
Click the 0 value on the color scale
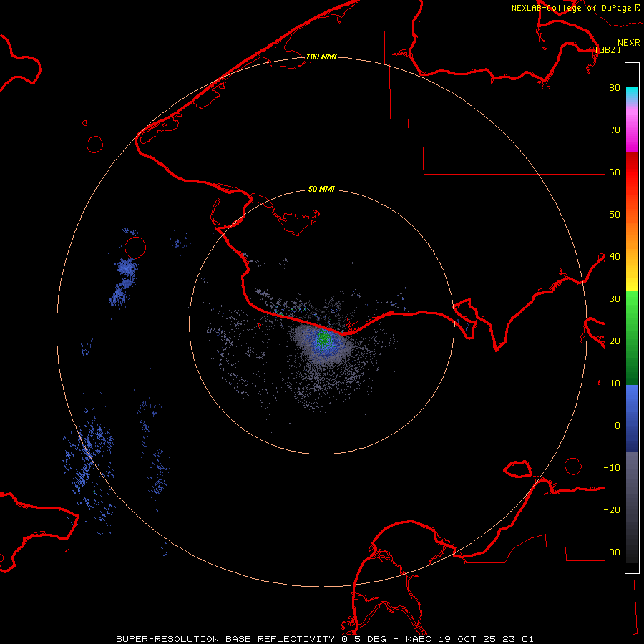[x=618, y=426]
